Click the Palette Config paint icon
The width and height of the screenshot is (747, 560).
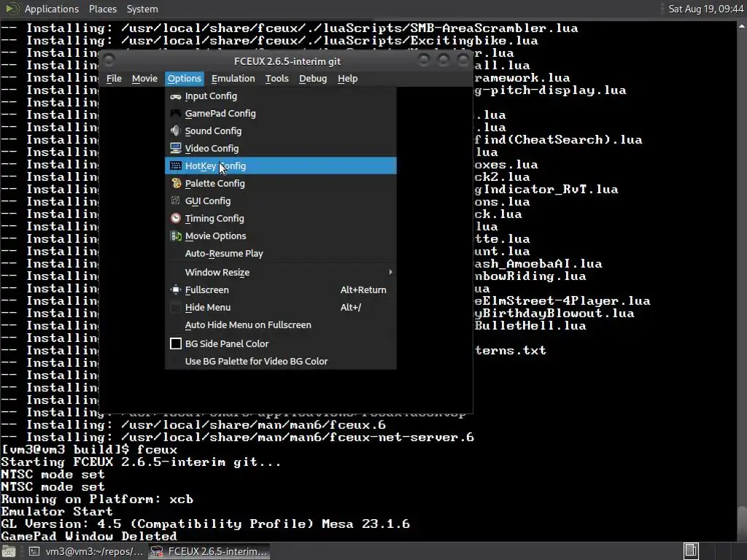click(176, 183)
